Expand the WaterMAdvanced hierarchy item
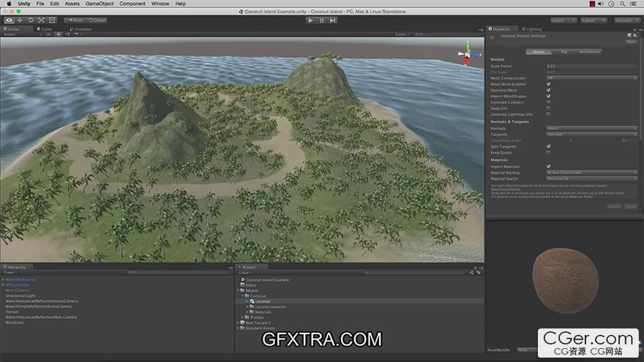This screenshot has width=644, height=362. (x=3, y=279)
